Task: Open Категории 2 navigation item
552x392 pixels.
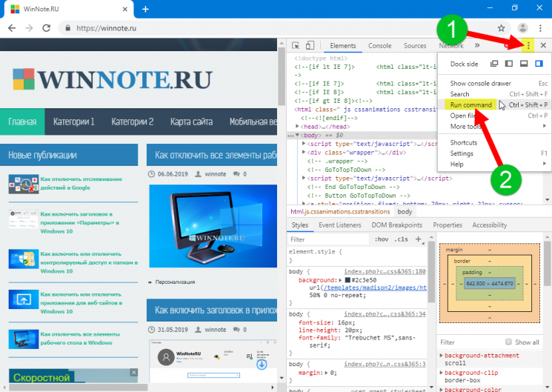Action: coord(133,122)
